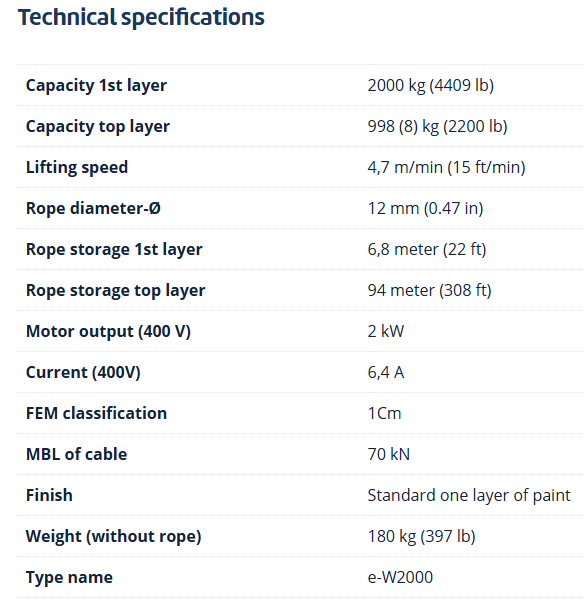Select the Weight (without rope) label
Viewport: 584px width, 616px height.
click(113, 537)
